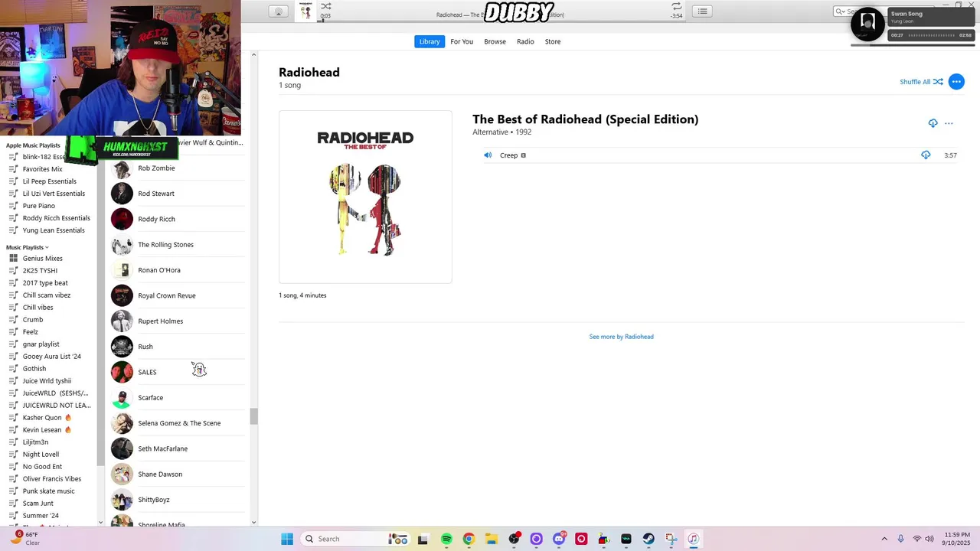Select Royal Crown Revue artist

178,295
